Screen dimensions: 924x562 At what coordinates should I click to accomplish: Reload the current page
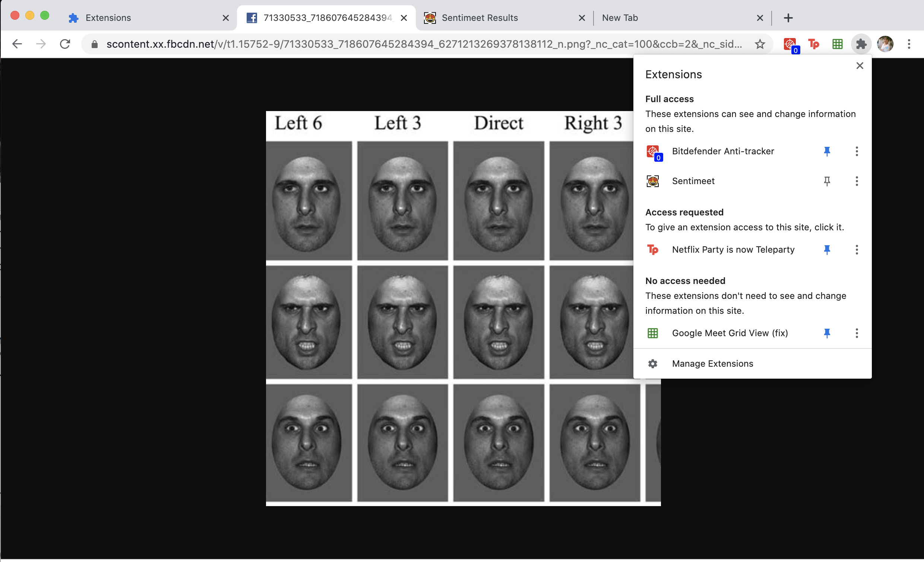coord(65,44)
